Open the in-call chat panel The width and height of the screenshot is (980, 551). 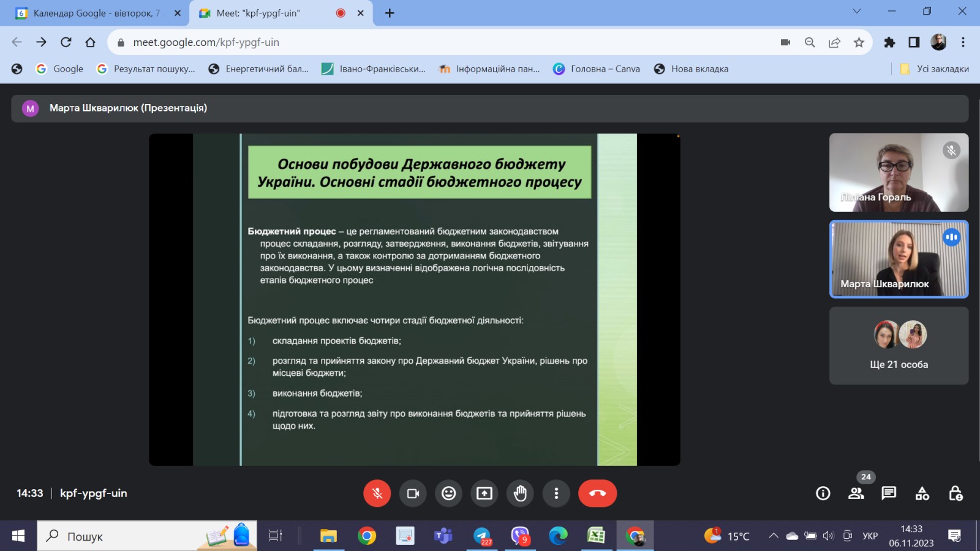(x=888, y=493)
